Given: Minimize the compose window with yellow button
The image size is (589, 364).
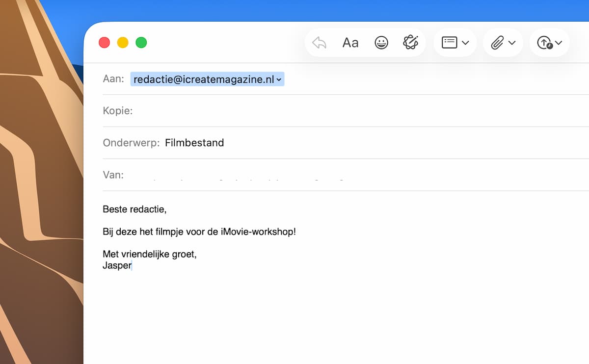Looking at the screenshot, I should 123,43.
